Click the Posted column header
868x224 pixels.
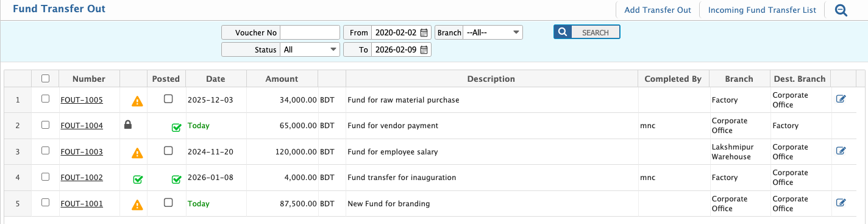[x=166, y=79]
